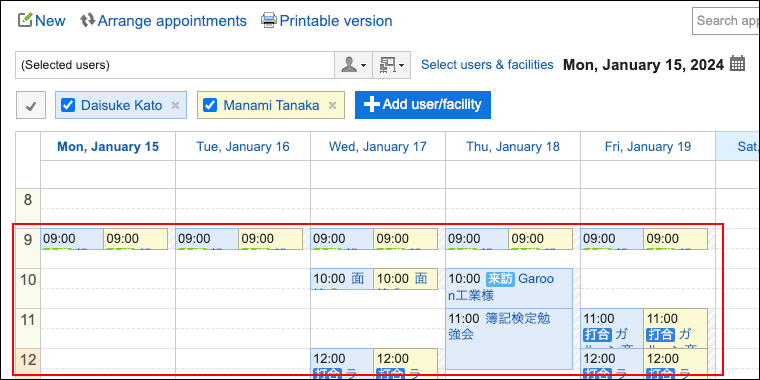The image size is (760, 380).
Task: Open Wednesday's blue 10:00 appointment
Action: tap(342, 279)
